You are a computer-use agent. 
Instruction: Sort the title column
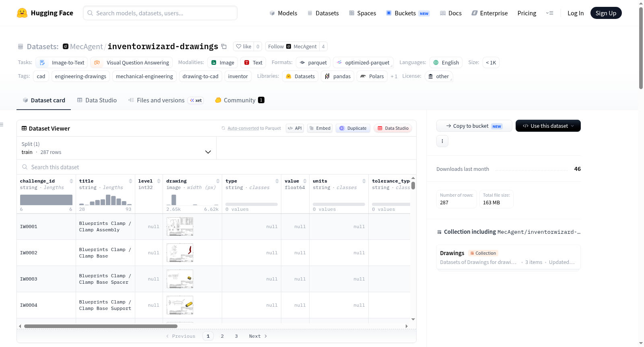[x=130, y=181]
